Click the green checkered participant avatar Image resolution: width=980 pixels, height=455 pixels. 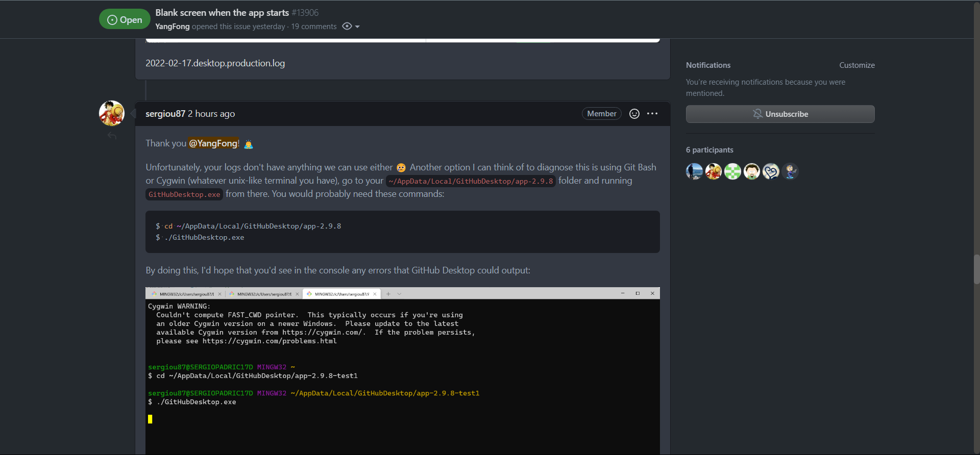pyautogui.click(x=732, y=171)
